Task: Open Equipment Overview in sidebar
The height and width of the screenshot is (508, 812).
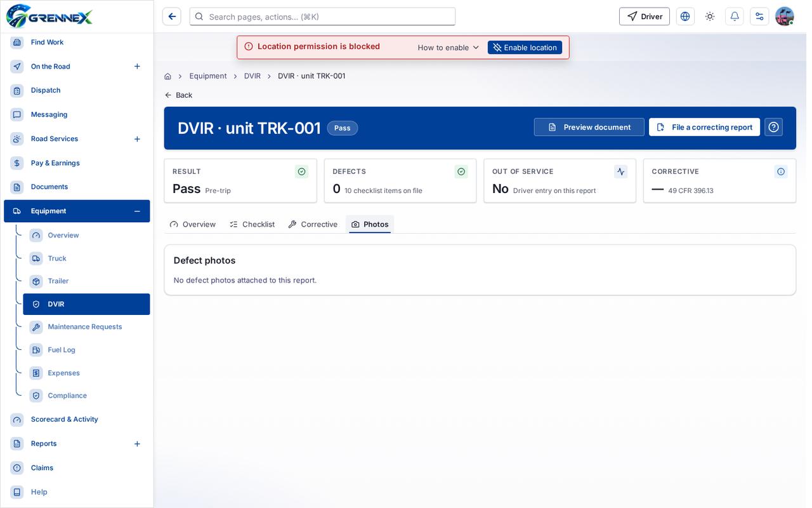Action: (86, 236)
